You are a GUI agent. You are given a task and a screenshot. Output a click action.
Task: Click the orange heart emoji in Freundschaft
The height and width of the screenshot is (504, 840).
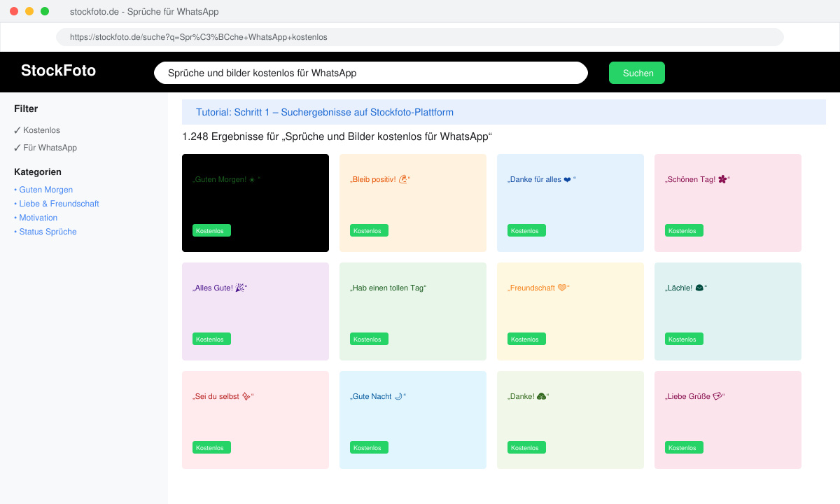tap(561, 288)
